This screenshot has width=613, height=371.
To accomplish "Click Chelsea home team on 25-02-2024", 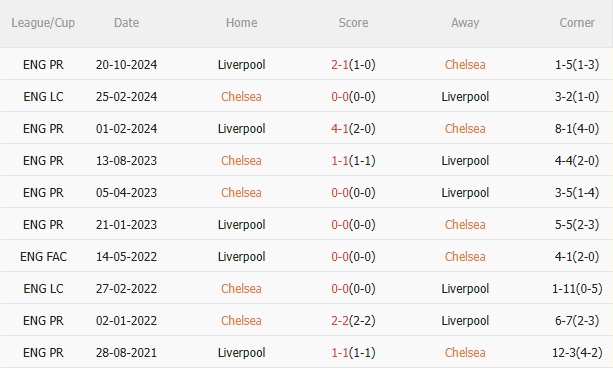I will pos(241,97).
